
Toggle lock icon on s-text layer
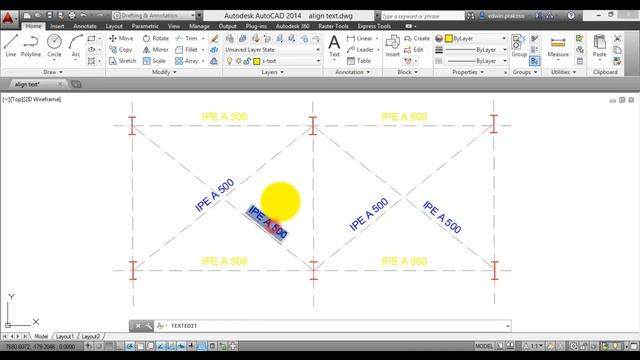pyautogui.click(x=247, y=61)
